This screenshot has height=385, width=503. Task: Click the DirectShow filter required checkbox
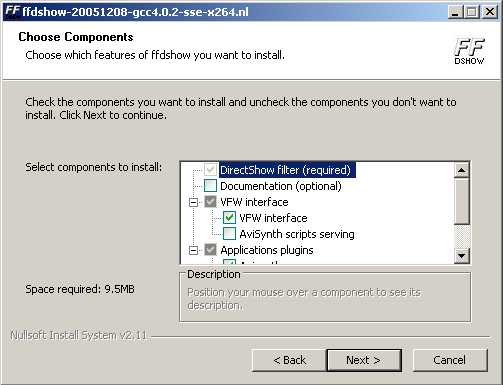210,170
